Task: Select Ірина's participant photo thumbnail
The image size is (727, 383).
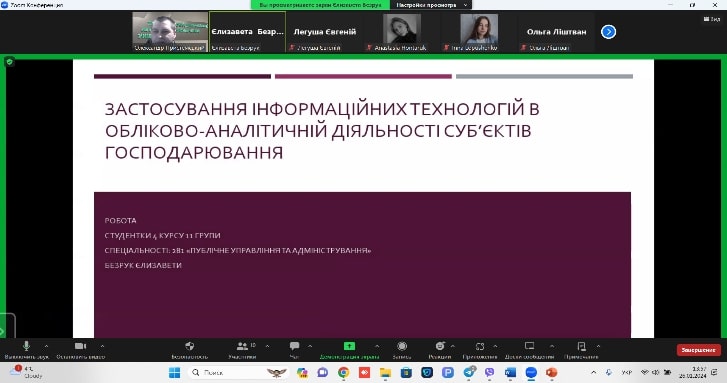Action: (479, 32)
